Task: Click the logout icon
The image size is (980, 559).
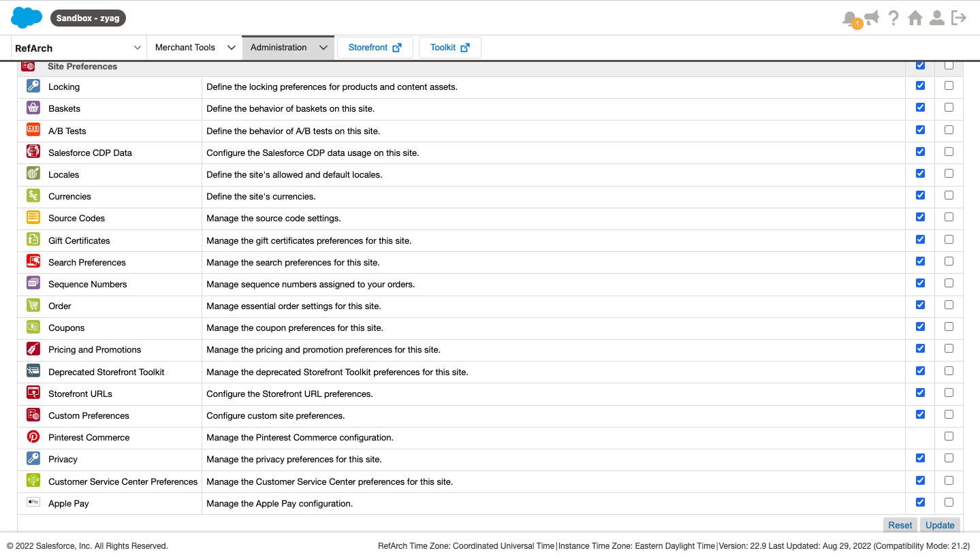Action: click(959, 18)
